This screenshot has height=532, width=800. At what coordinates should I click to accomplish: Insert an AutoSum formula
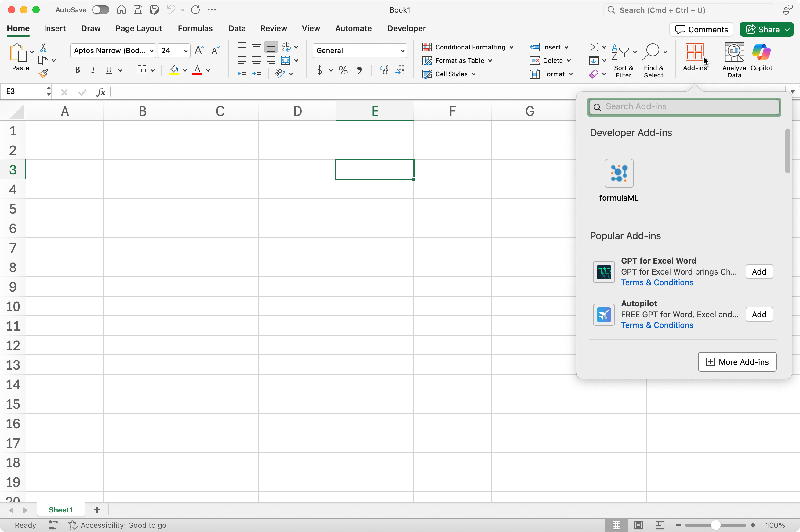tap(595, 47)
